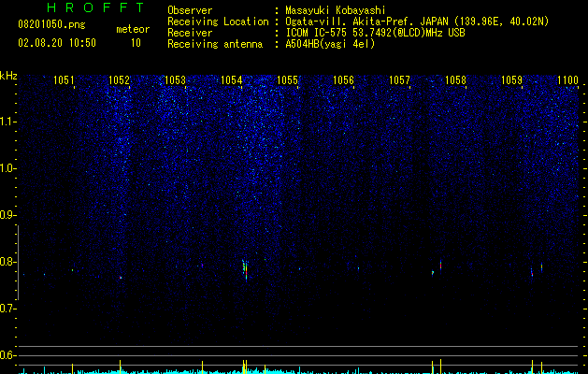Viewport: 588px width, 374px height.
Task: Click the 'Receiving Location' label
Action: (218, 22)
